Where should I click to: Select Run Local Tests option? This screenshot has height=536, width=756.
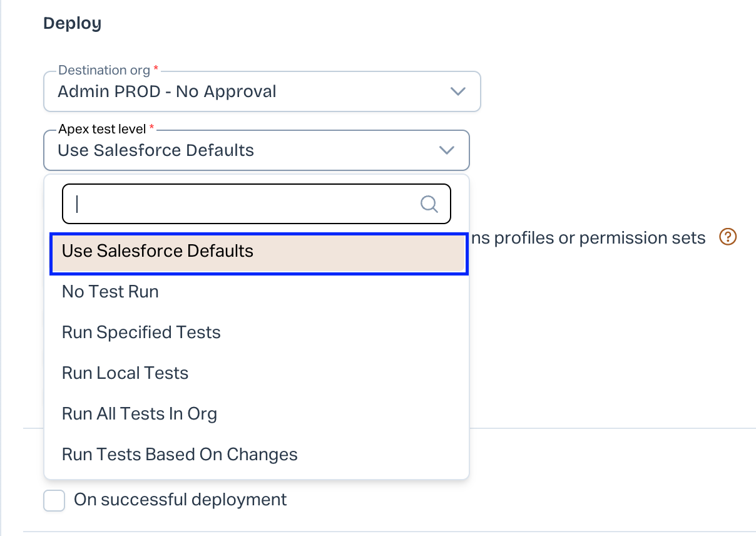(125, 373)
